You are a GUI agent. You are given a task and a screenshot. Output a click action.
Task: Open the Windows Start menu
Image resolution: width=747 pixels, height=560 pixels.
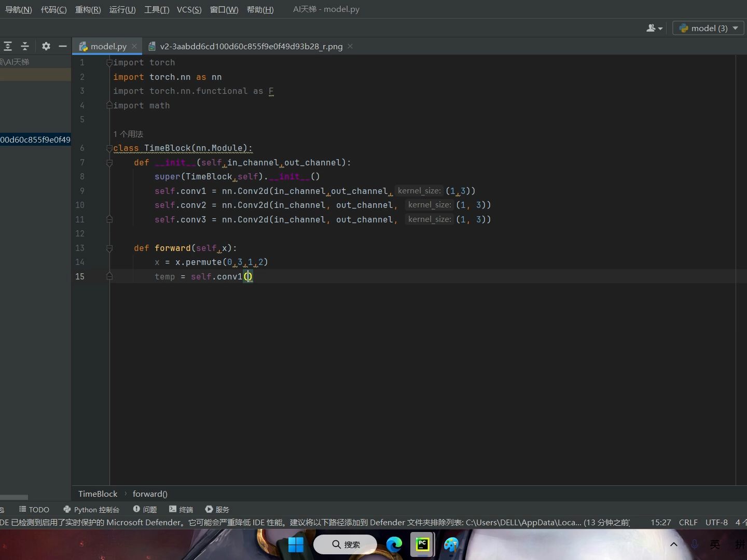pos(296,544)
